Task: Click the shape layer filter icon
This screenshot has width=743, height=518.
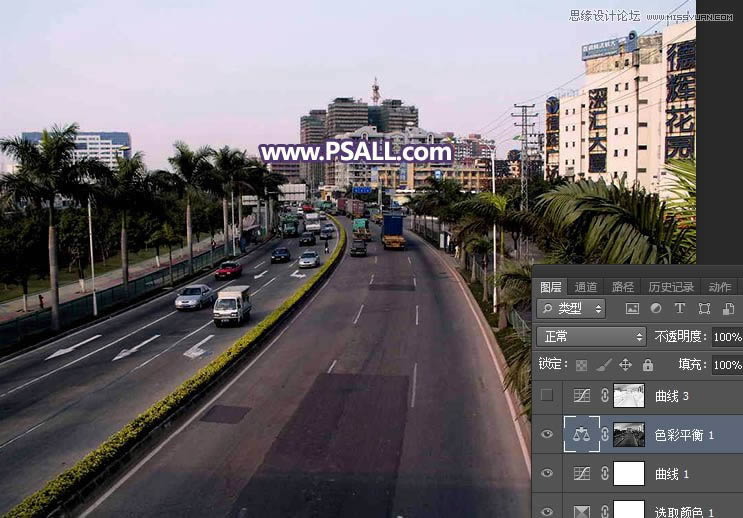Action: pyautogui.click(x=704, y=309)
